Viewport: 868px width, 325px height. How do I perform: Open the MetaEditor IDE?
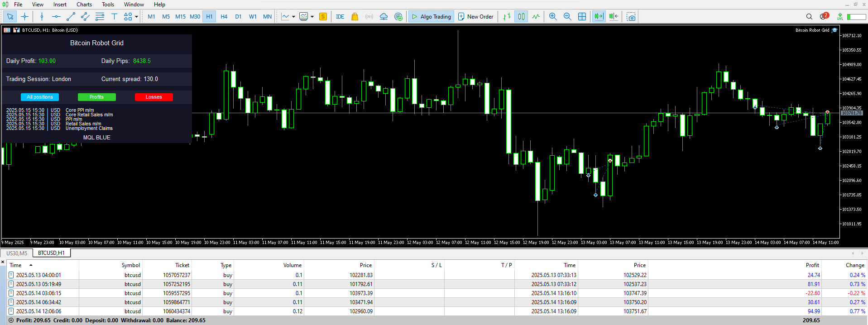(340, 17)
